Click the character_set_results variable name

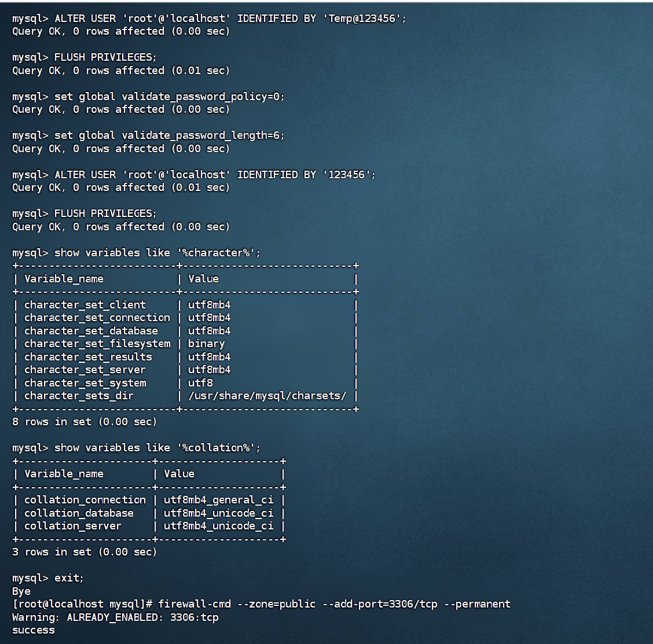click(89, 357)
